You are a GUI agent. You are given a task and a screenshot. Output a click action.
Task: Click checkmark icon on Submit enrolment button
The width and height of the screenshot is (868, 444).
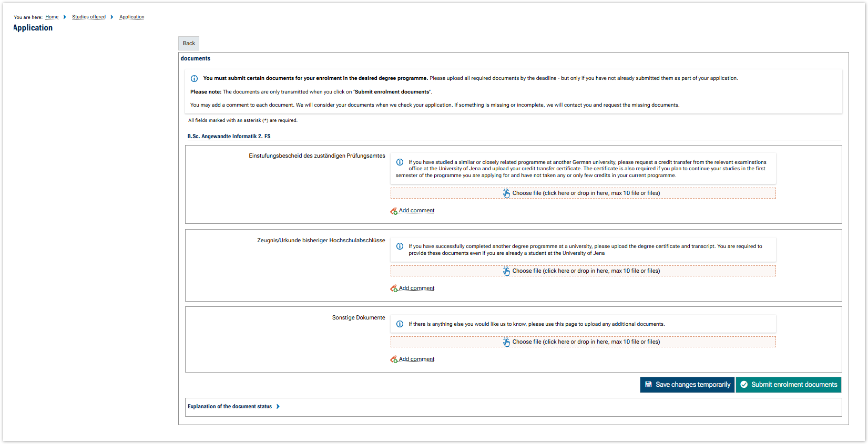pyautogui.click(x=744, y=385)
